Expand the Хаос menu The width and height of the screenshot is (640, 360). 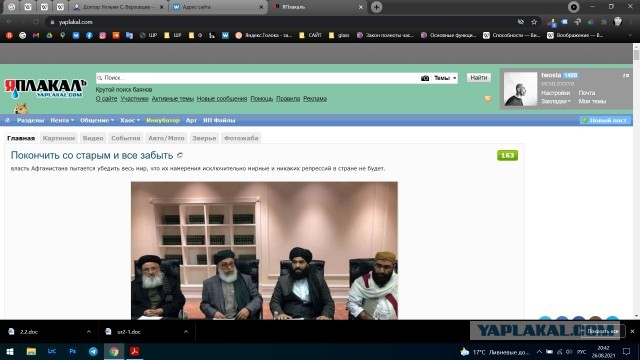coord(130,120)
